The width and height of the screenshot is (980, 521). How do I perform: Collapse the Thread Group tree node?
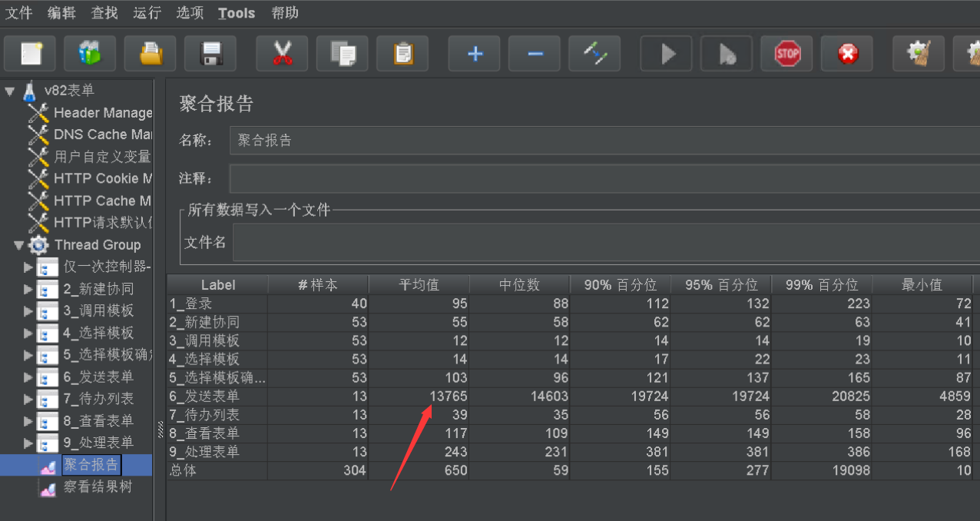point(18,245)
